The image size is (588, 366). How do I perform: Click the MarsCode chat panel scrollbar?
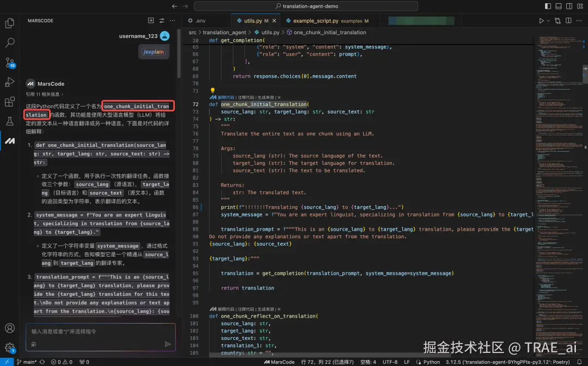click(179, 53)
